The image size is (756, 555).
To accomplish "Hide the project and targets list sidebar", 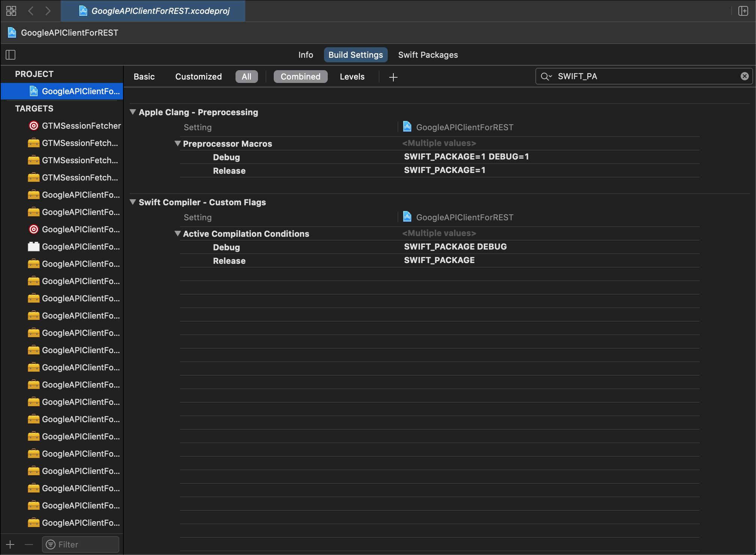I will [10, 55].
